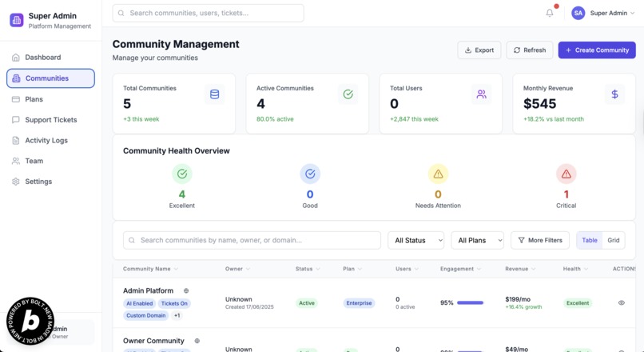Select Communities in the sidebar

tap(50, 78)
